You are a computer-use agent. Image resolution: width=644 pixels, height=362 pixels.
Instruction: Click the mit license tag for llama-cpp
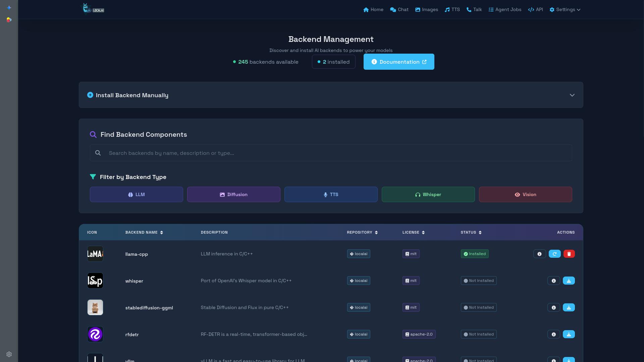[x=411, y=254]
